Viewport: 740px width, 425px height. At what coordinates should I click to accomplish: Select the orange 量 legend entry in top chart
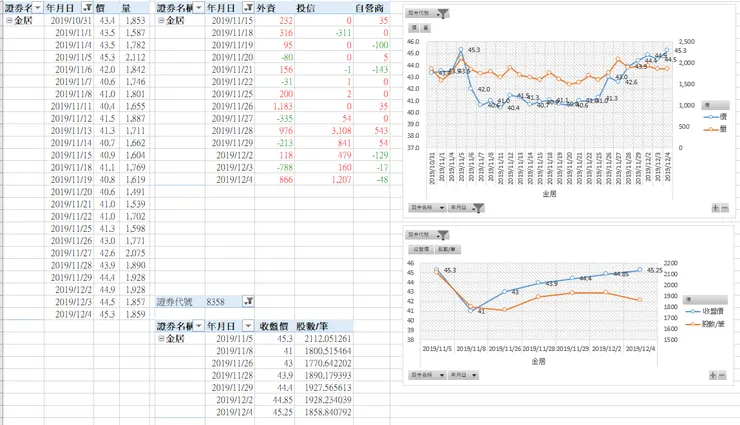(x=715, y=128)
